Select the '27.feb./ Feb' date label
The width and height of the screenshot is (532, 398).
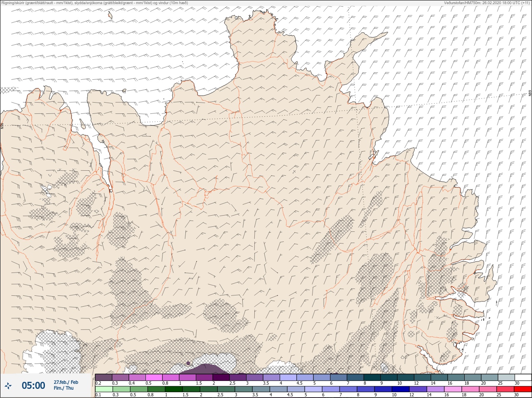tap(66, 382)
